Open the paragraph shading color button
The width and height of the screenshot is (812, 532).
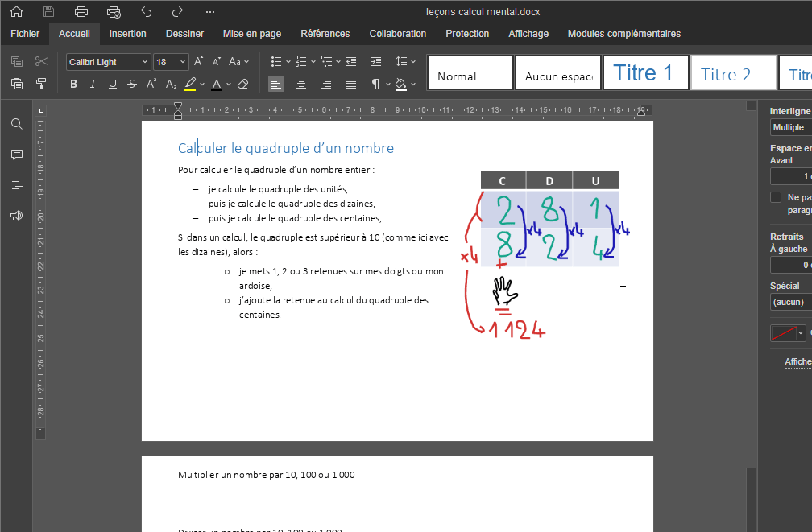(x=401, y=84)
